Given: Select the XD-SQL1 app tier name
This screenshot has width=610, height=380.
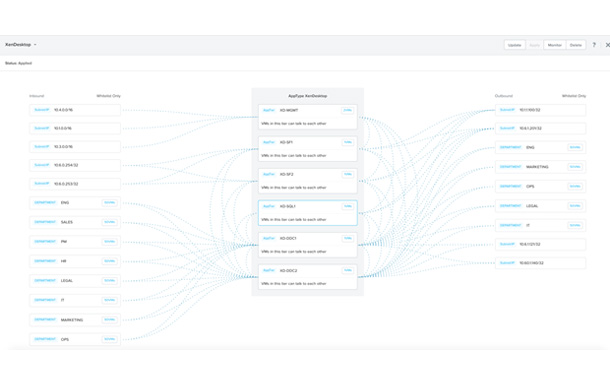Looking at the screenshot, I should click(287, 207).
